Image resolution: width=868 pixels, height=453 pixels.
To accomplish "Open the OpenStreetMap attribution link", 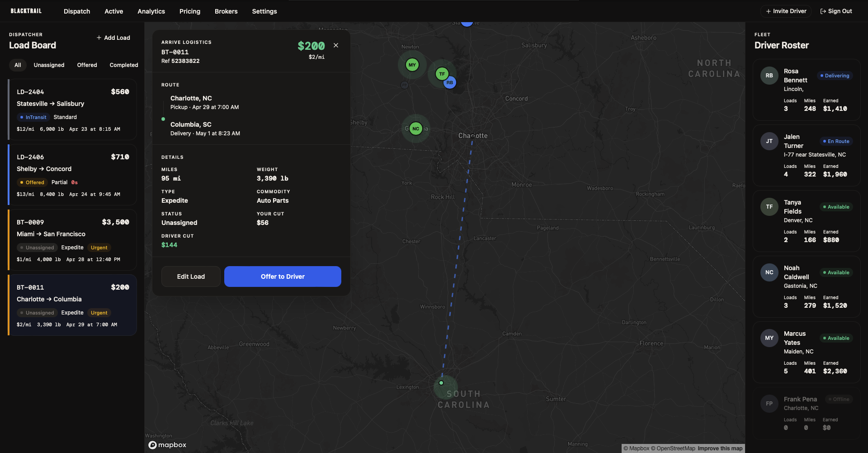I will (673, 448).
